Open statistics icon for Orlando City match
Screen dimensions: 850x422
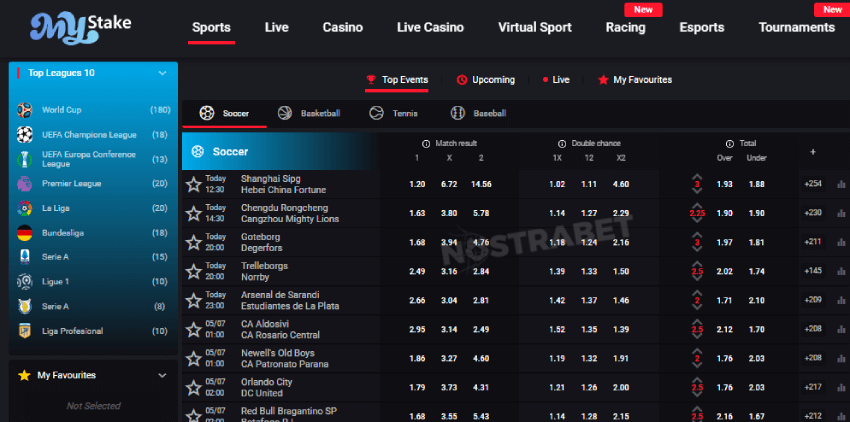point(841,387)
